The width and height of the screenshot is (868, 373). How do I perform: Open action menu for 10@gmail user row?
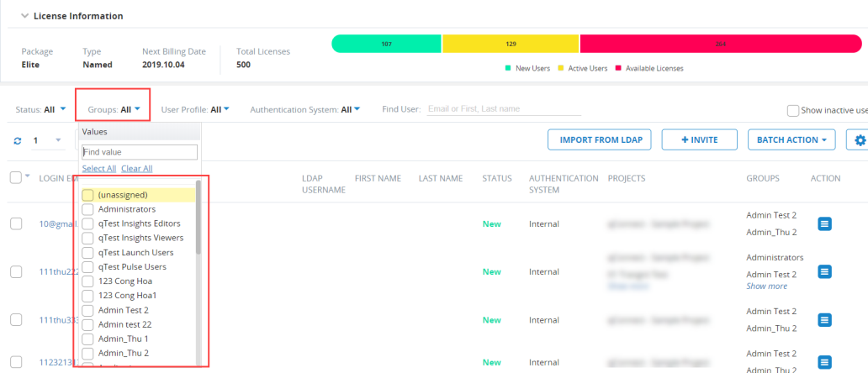click(824, 223)
